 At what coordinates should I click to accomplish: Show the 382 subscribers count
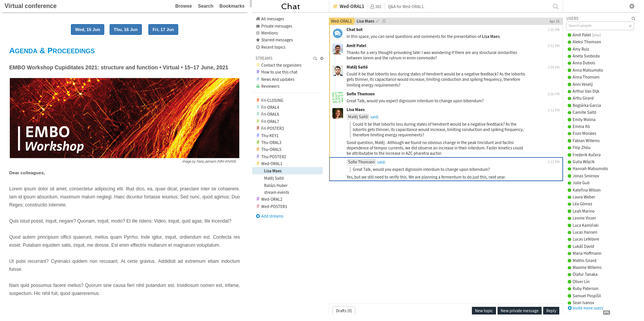(x=376, y=7)
